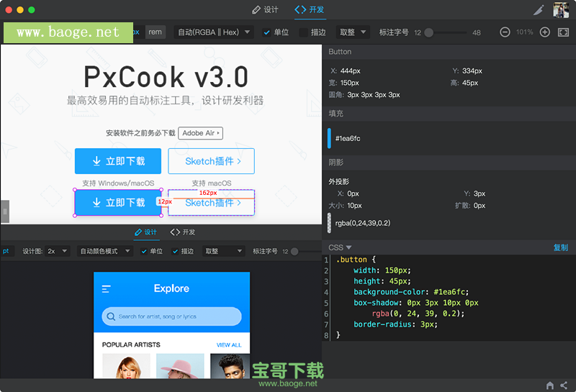Click the download arrow icon on upper 立即下载
Viewport: 576px width, 392px height.
pos(96,161)
